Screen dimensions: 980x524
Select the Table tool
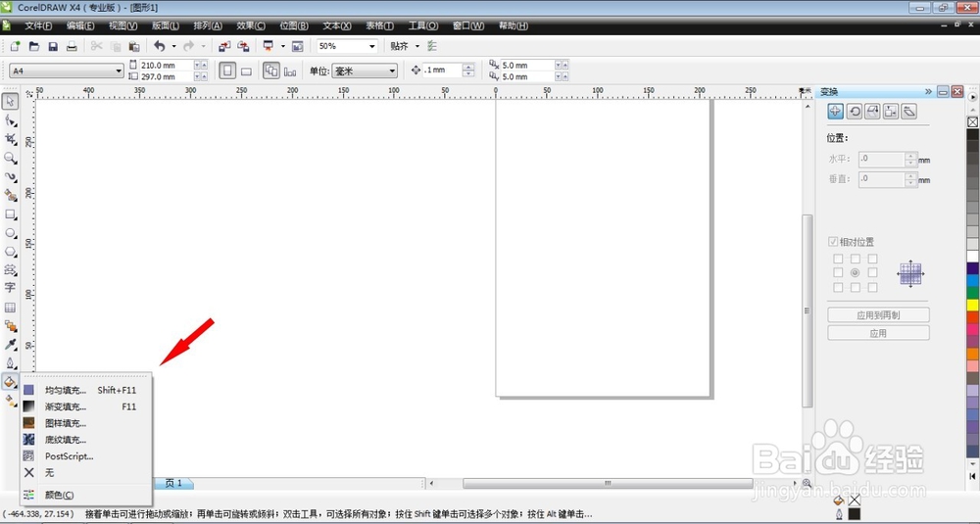tap(11, 308)
